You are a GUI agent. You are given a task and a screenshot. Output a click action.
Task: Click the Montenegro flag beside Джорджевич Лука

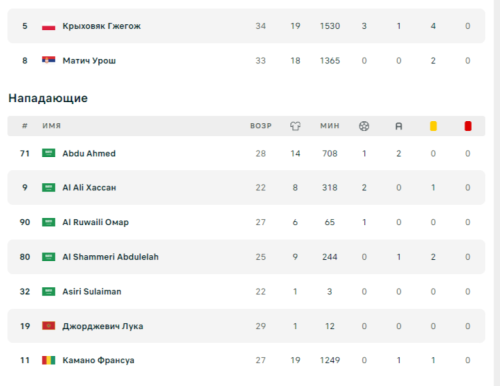(49, 326)
